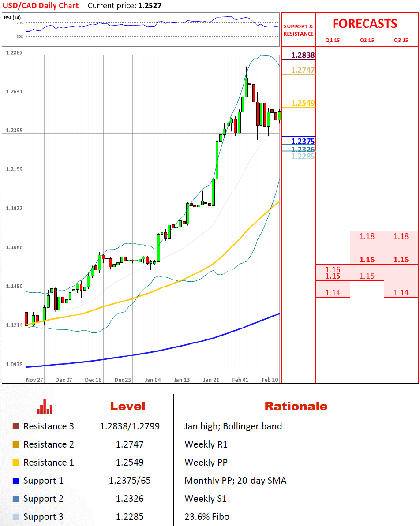
Task: Click the 1.18 forecast under Q3 15
Action: pyautogui.click(x=401, y=236)
